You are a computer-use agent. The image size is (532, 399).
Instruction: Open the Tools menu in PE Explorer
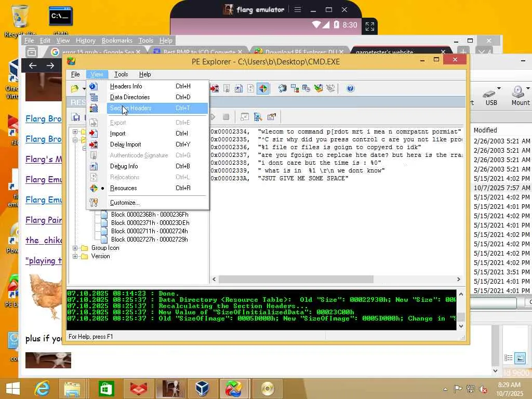point(121,74)
